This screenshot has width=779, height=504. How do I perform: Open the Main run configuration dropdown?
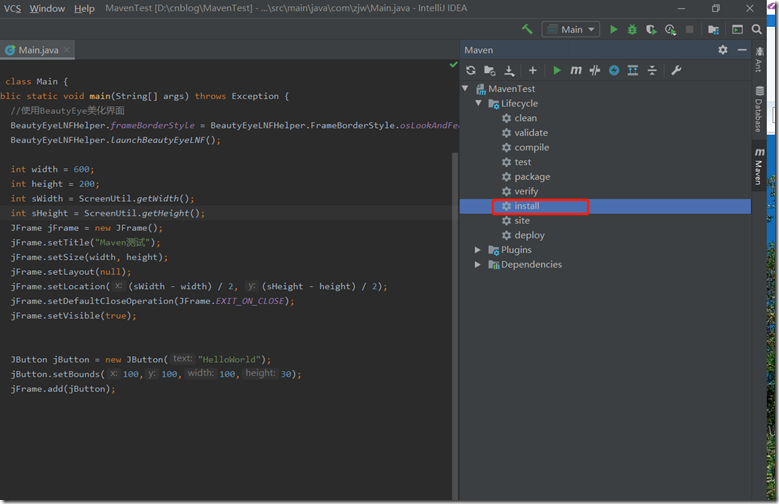pyautogui.click(x=571, y=29)
